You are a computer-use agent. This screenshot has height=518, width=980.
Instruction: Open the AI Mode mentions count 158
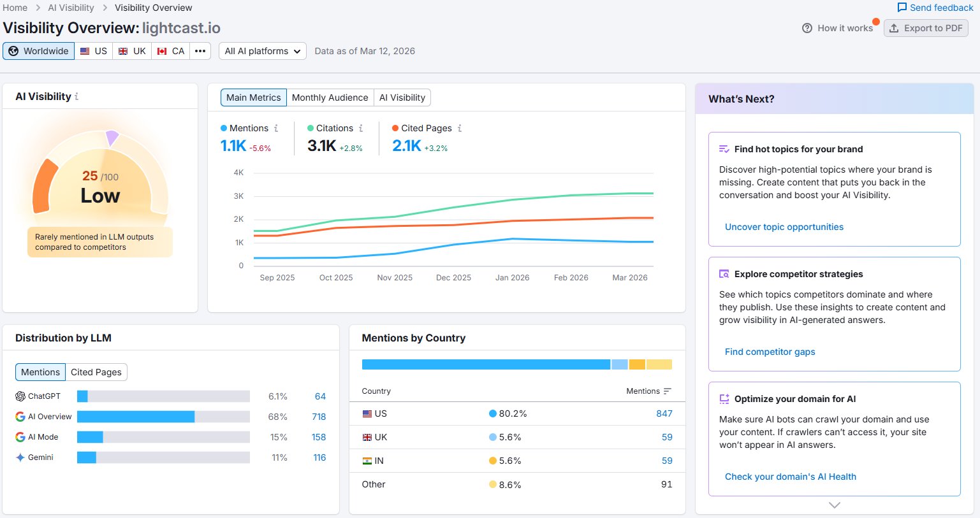pos(319,437)
